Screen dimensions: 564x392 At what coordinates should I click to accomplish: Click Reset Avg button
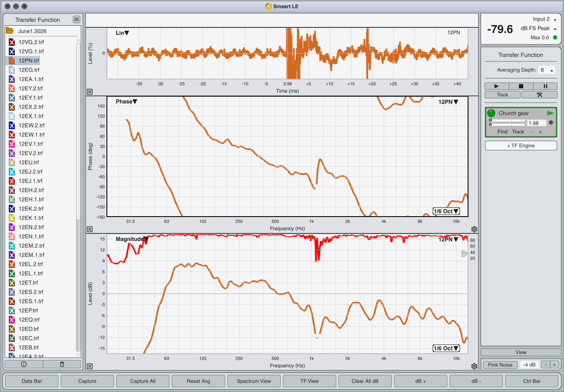coord(198,381)
